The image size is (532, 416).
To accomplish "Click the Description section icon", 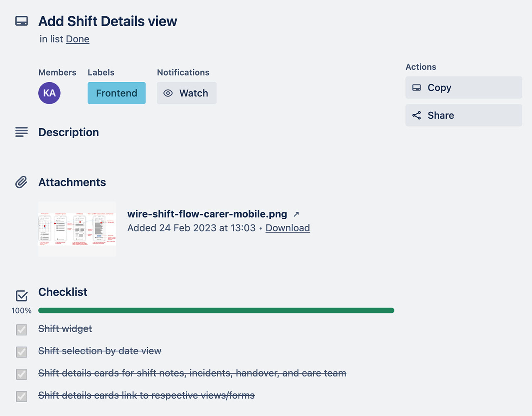I will point(21,132).
